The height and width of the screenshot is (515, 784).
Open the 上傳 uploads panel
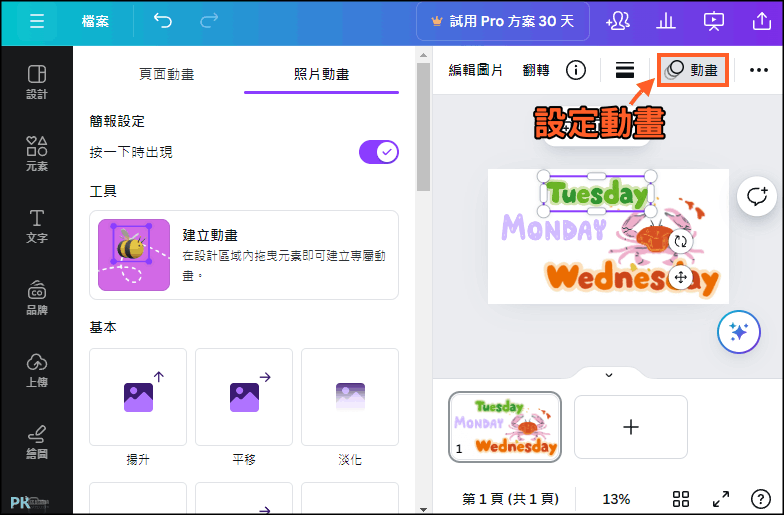tap(36, 370)
